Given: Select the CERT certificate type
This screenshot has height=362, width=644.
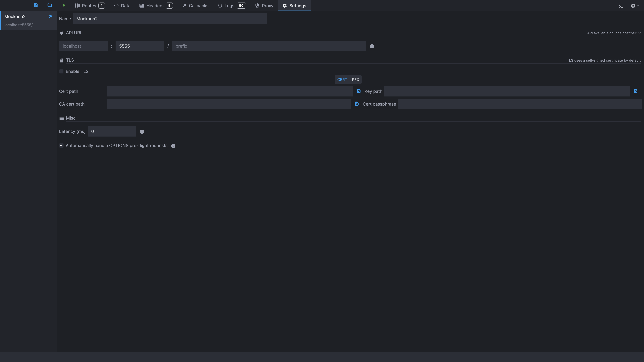Looking at the screenshot, I should pos(342,80).
